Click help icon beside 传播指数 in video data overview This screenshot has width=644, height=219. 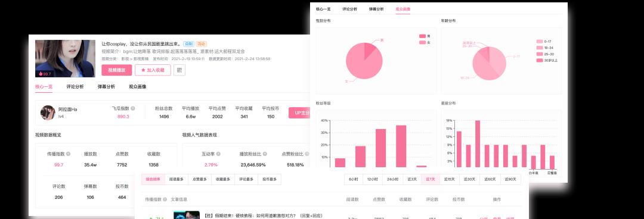click(68, 154)
